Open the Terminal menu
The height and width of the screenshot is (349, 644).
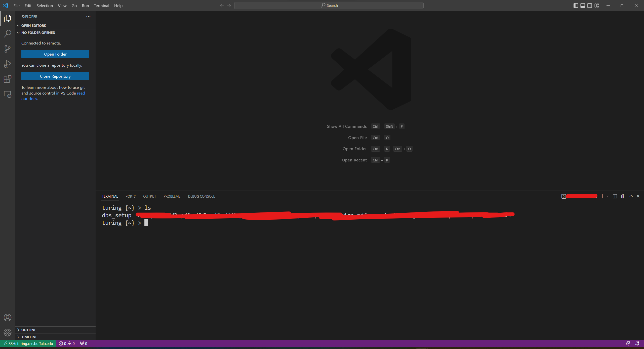(101, 6)
